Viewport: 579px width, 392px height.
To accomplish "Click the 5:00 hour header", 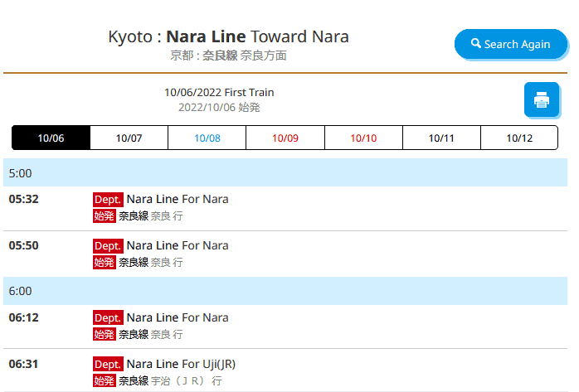I will (285, 173).
